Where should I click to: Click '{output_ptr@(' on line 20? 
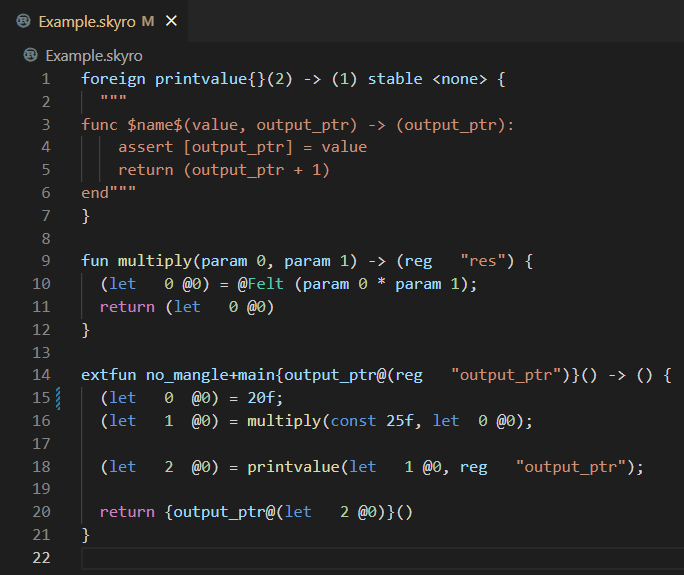pyautogui.click(x=224, y=512)
